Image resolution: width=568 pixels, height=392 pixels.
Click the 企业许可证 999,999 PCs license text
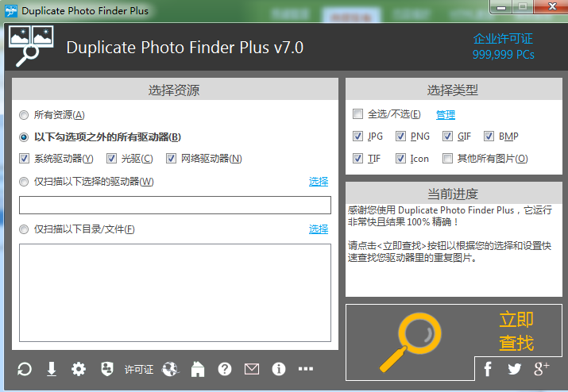pyautogui.click(x=503, y=46)
